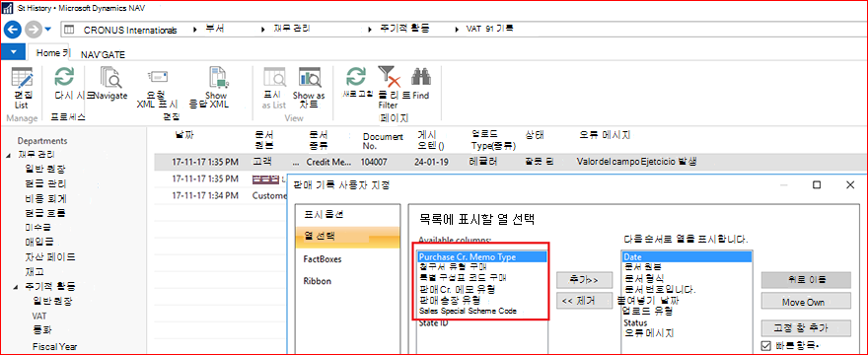Switch to the NAVIGATE ribbon tab
The width and height of the screenshot is (868, 355).
coord(103,55)
